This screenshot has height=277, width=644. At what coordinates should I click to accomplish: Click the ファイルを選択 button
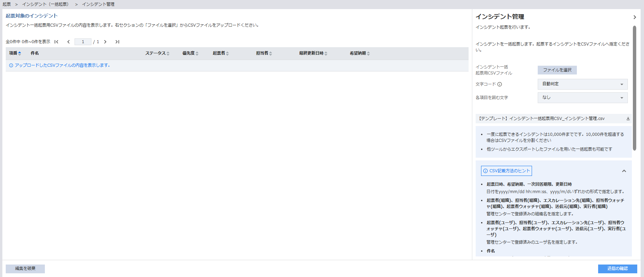(x=557, y=70)
